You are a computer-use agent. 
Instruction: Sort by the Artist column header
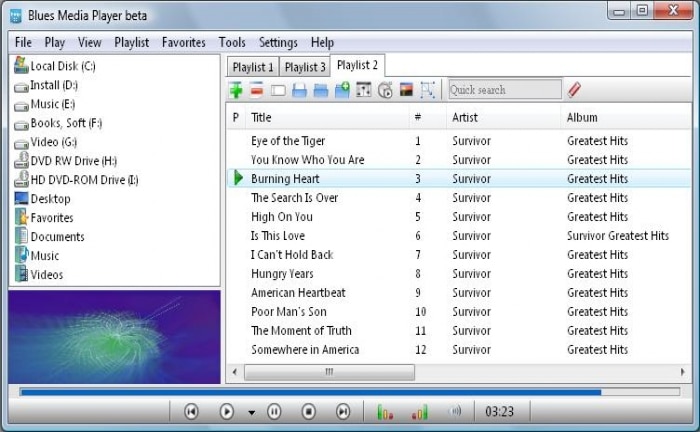504,117
